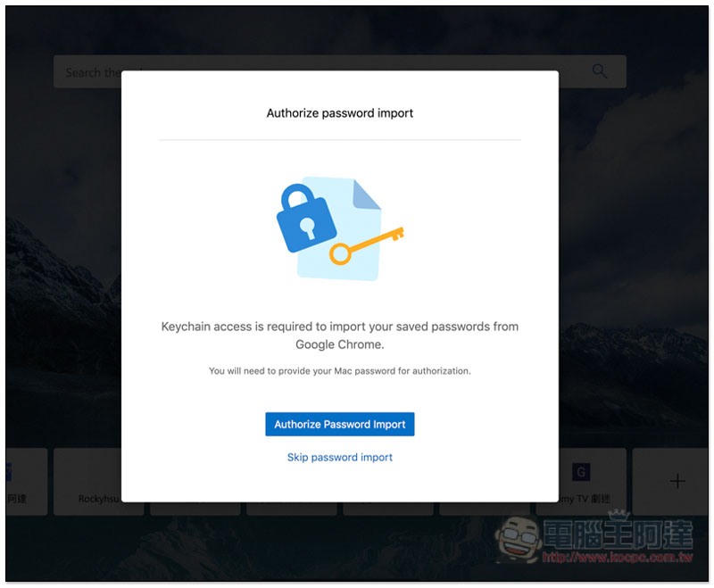Click the Authorize Password Import button
Image resolution: width=714 pixels, height=588 pixels.
pos(340,424)
